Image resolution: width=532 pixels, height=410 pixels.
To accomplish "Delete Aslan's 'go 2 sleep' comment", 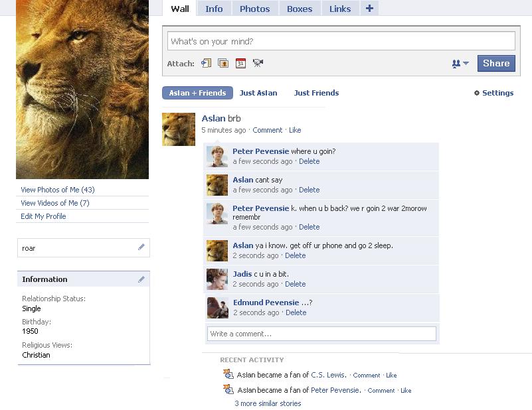I will tap(295, 255).
